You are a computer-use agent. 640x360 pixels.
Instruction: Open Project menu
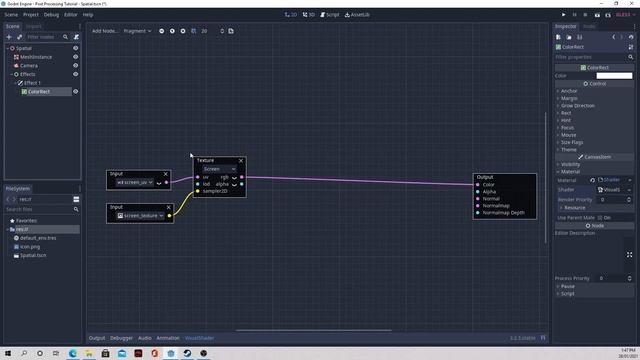coord(31,15)
